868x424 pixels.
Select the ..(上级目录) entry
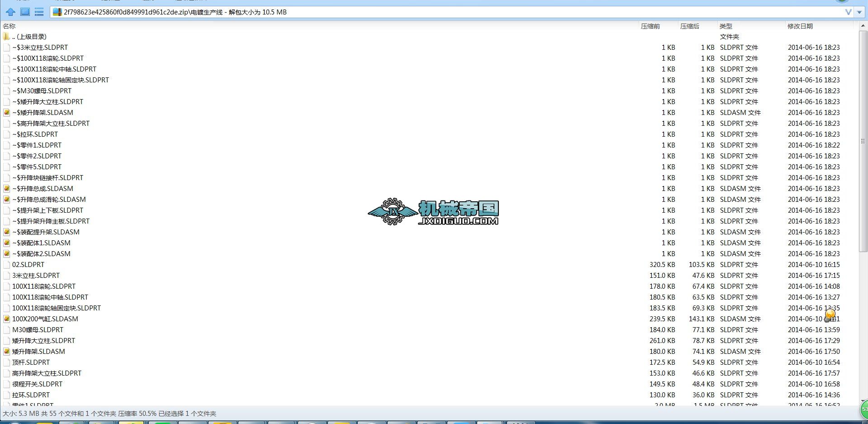click(x=29, y=37)
